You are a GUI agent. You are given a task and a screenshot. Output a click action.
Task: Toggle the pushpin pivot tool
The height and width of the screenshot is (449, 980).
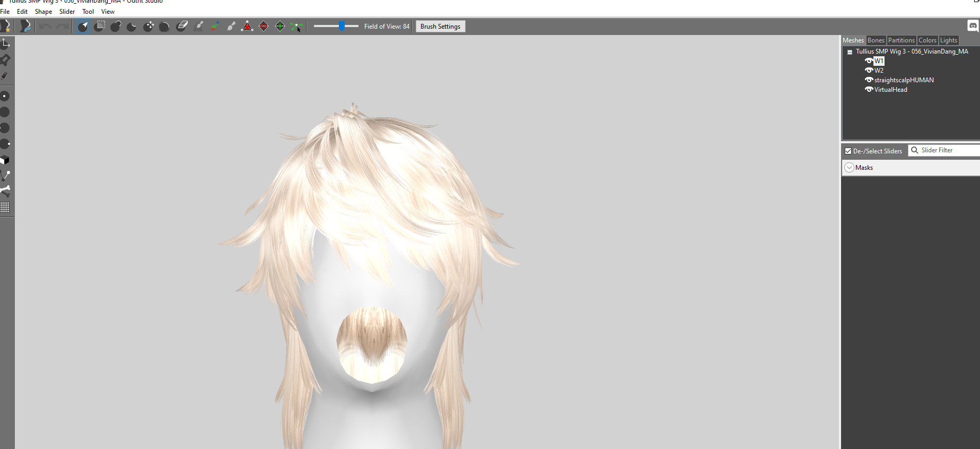(x=5, y=59)
